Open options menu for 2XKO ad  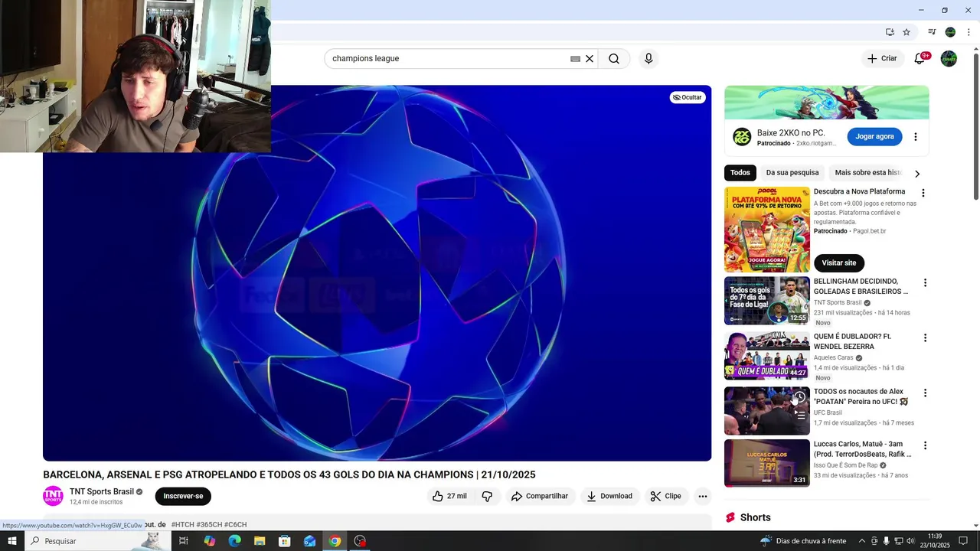point(915,137)
